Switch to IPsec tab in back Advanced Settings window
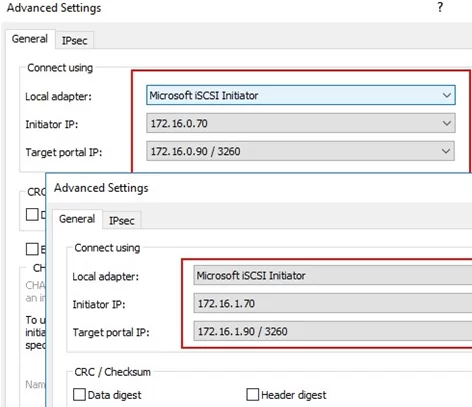 click(x=75, y=41)
